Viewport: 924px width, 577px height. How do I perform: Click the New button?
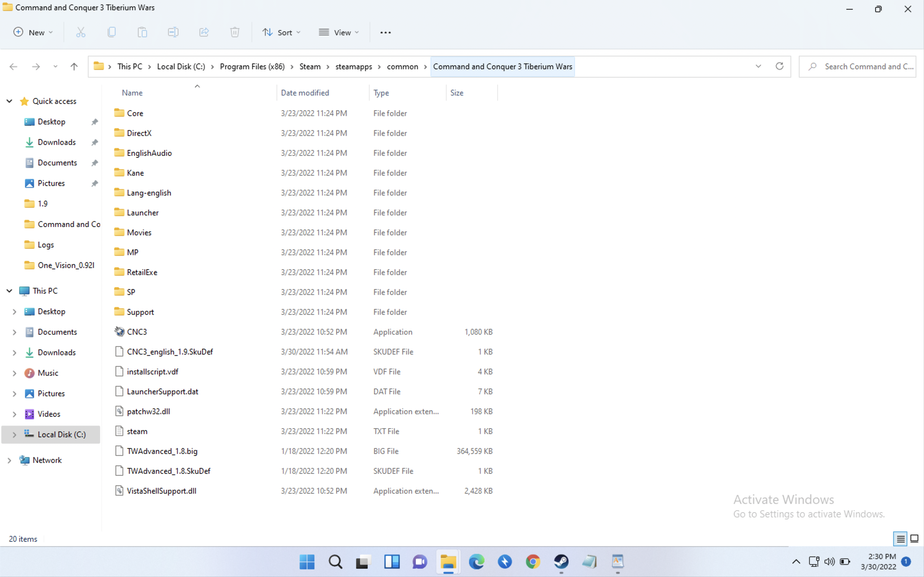click(x=33, y=32)
